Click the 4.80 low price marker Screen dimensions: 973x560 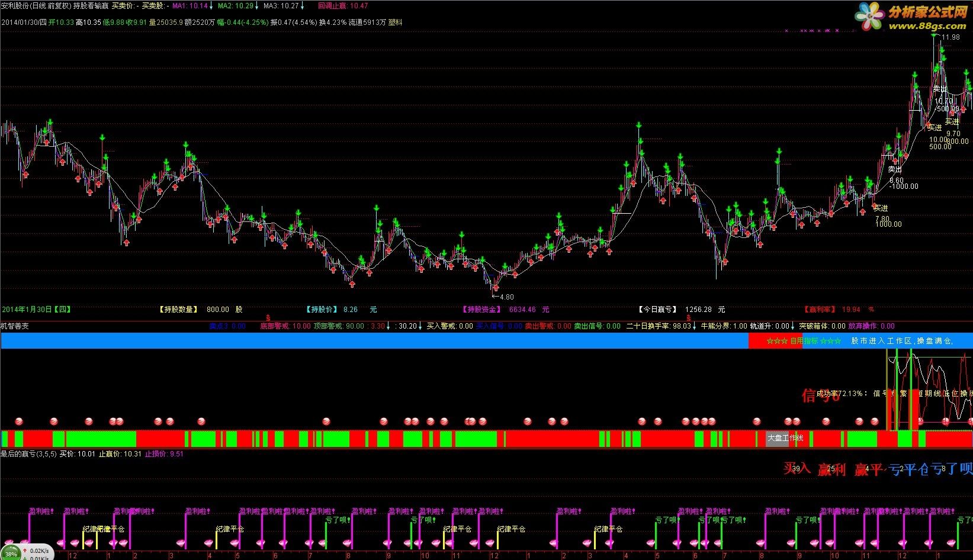point(503,297)
